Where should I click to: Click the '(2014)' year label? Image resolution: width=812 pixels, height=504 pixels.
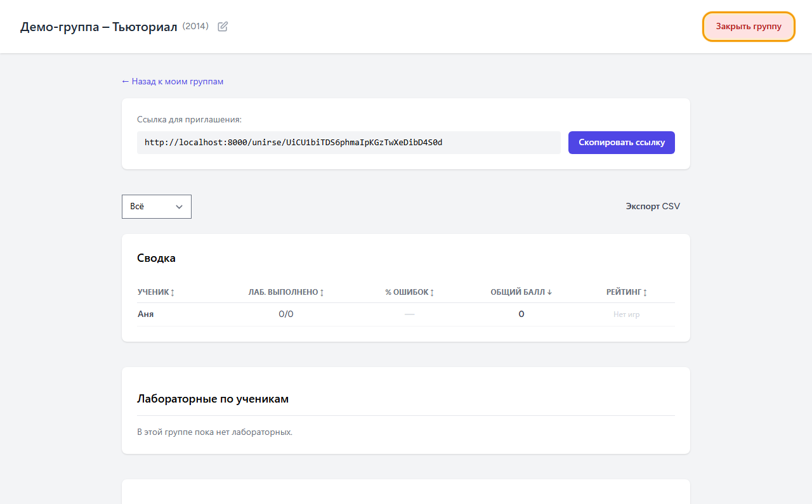pyautogui.click(x=195, y=27)
